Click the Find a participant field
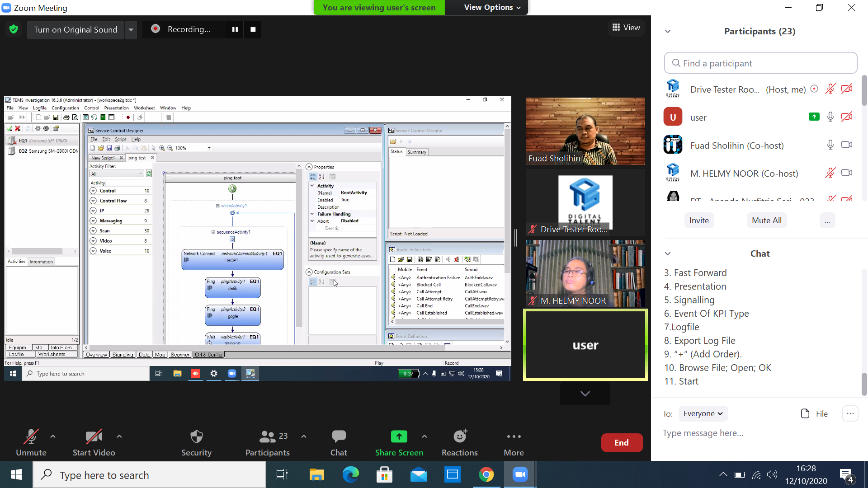The width and height of the screenshot is (868, 488). pyautogui.click(x=760, y=63)
